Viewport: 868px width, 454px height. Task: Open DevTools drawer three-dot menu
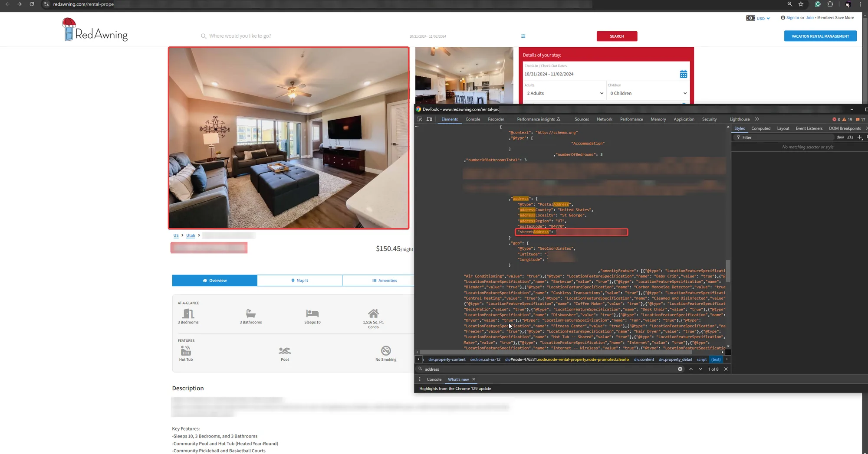[x=420, y=379]
